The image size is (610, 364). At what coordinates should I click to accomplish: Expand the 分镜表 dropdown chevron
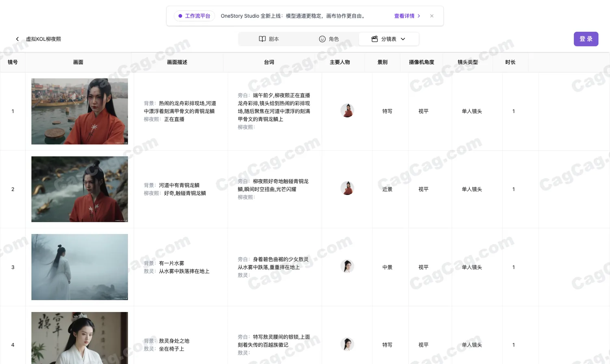point(403,39)
